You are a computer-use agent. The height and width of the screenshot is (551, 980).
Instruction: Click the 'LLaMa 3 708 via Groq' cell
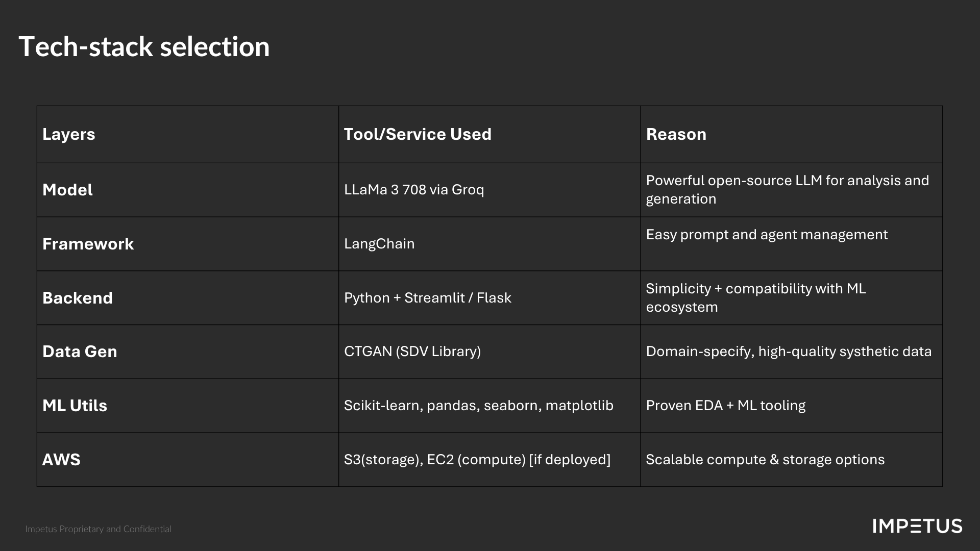(414, 190)
